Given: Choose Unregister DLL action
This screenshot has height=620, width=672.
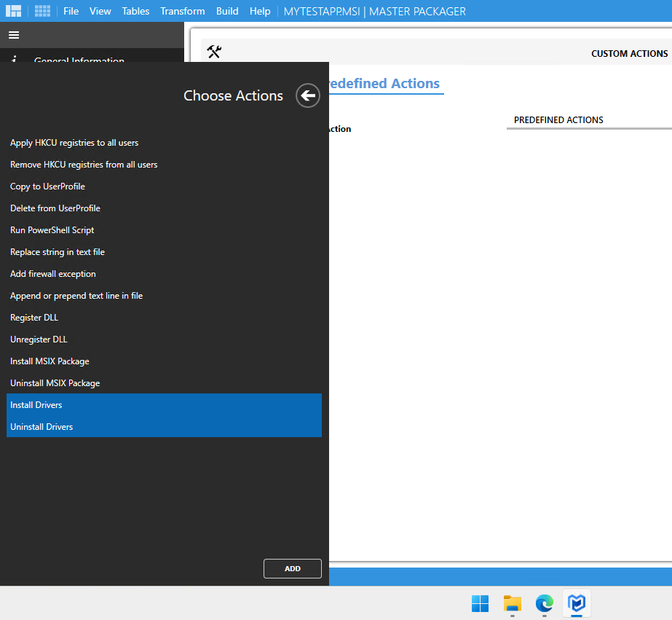Looking at the screenshot, I should tap(164, 340).
